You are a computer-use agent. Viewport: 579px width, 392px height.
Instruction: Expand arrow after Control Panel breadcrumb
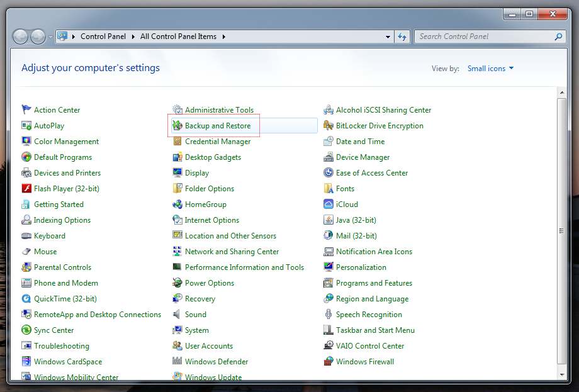[x=133, y=36]
